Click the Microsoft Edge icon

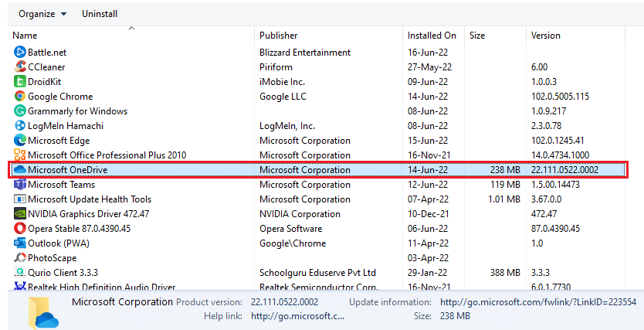pos(20,141)
